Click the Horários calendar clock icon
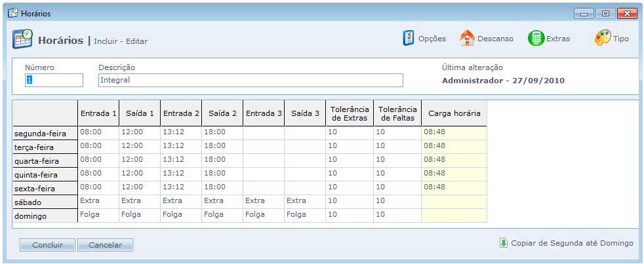The height and width of the screenshot is (264, 644). (x=22, y=39)
